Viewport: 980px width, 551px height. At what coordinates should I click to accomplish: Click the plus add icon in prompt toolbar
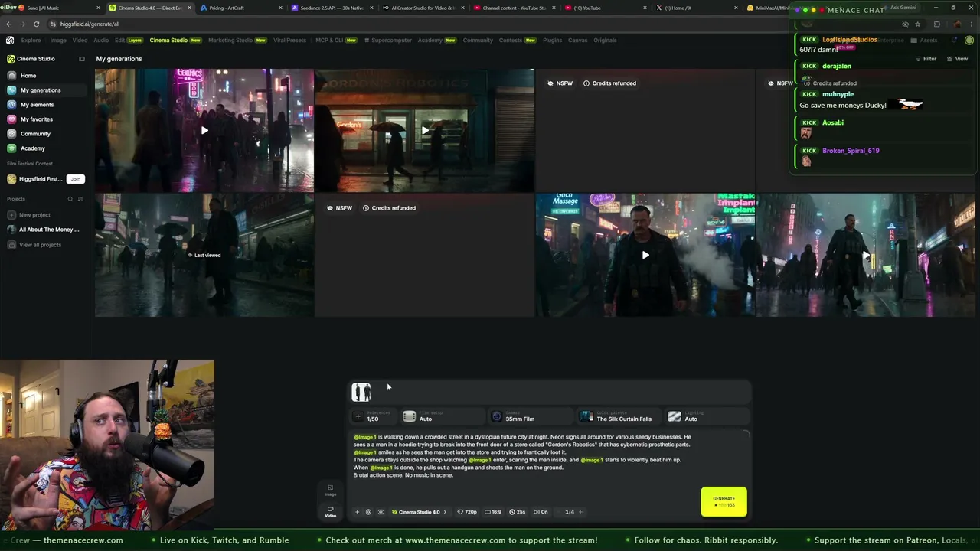point(357,512)
